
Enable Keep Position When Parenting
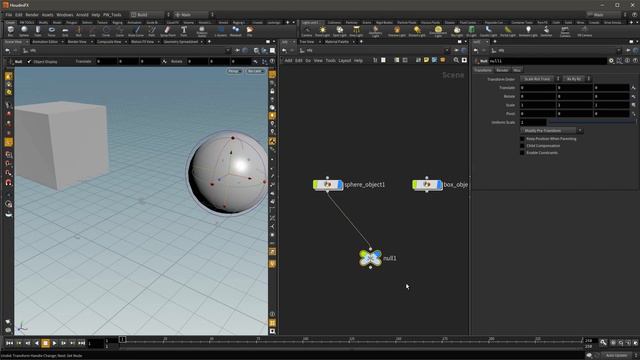click(522, 139)
